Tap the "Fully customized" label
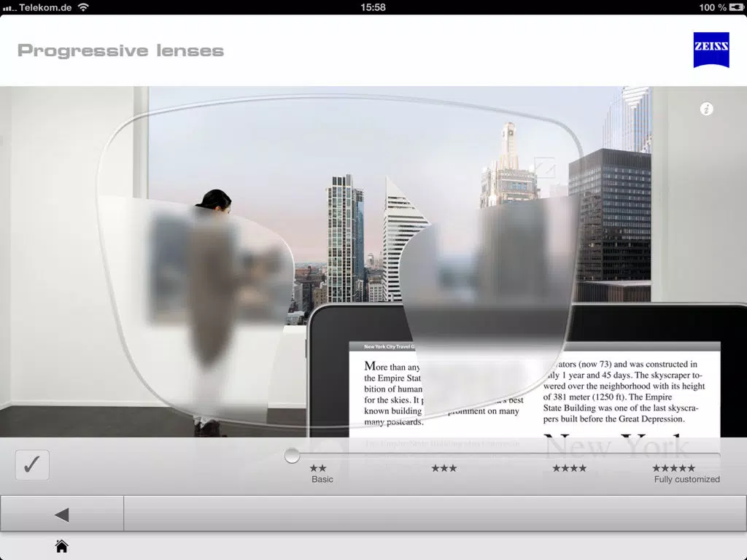This screenshot has height=560, width=747. click(687, 480)
